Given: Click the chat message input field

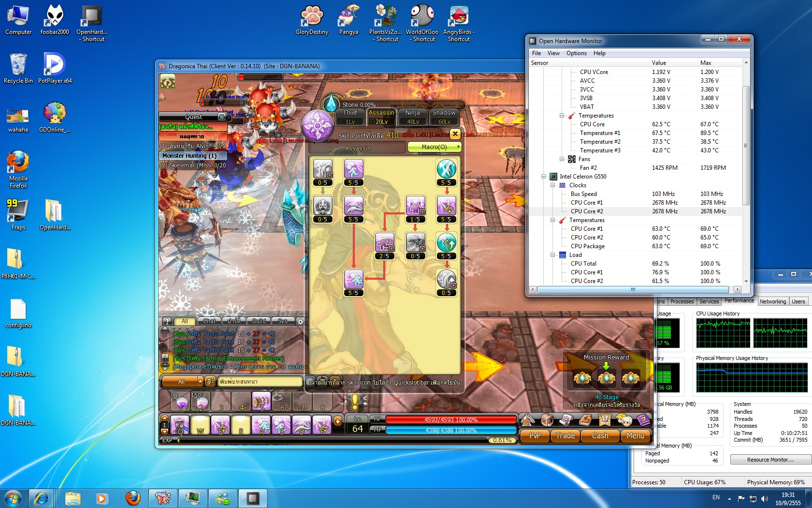Looking at the screenshot, I should pos(260,381).
